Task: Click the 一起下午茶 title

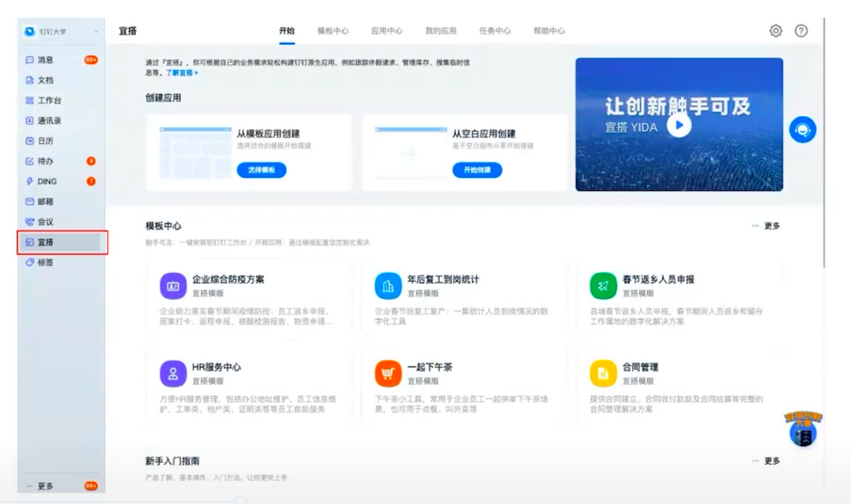Action: 429,367
